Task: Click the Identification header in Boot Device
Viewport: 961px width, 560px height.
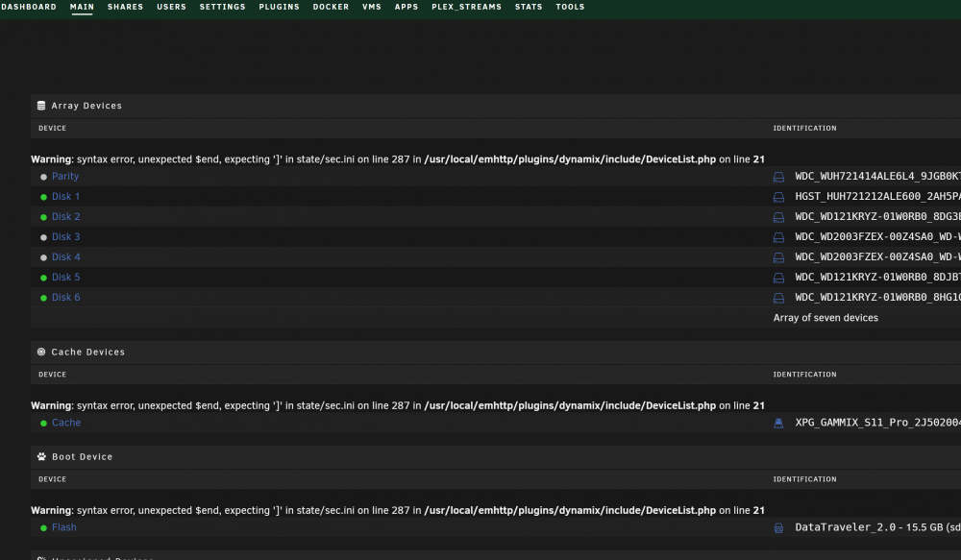Action: point(804,479)
